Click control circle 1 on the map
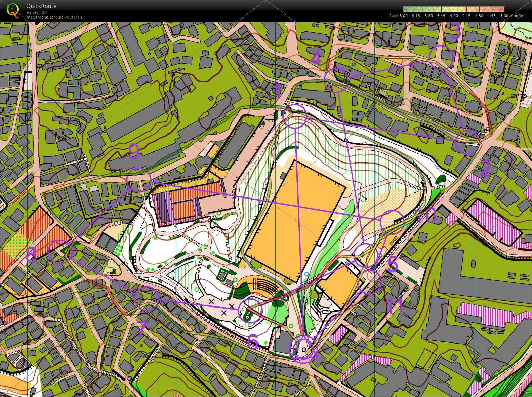Screen dimensions: 532x397 click(295, 116)
